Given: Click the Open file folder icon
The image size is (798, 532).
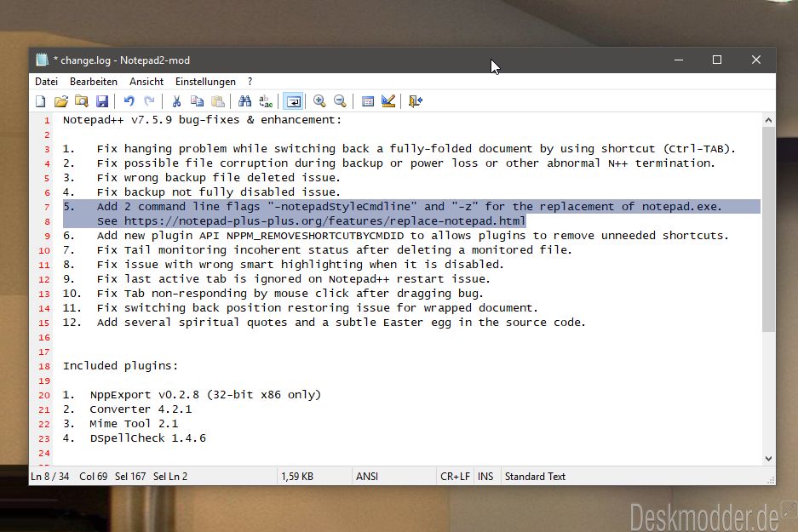Looking at the screenshot, I should (61, 101).
